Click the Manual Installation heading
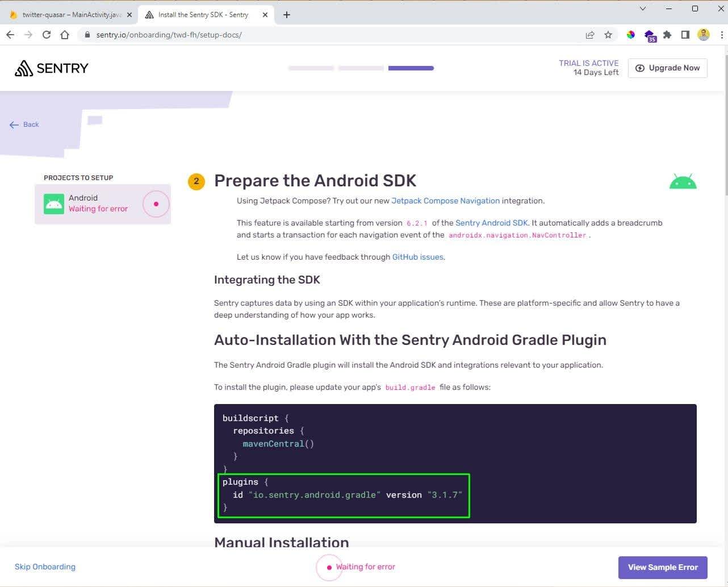This screenshot has height=587, width=728. 282,542
